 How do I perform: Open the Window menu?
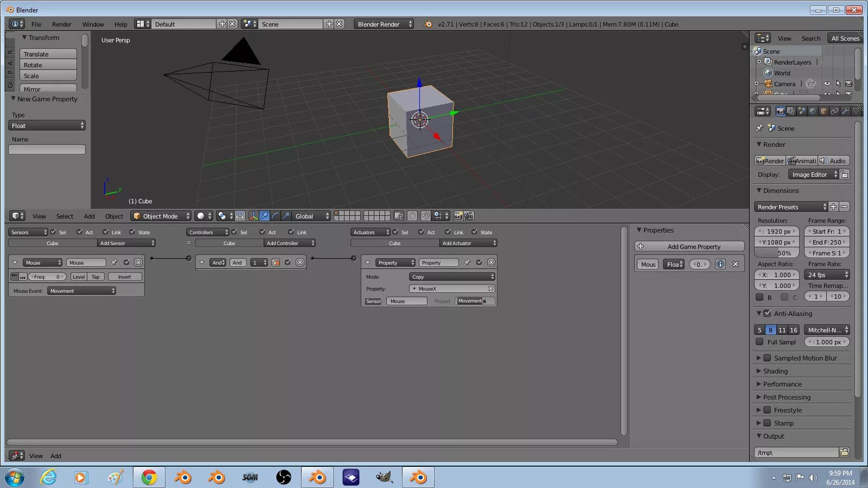[x=93, y=24]
